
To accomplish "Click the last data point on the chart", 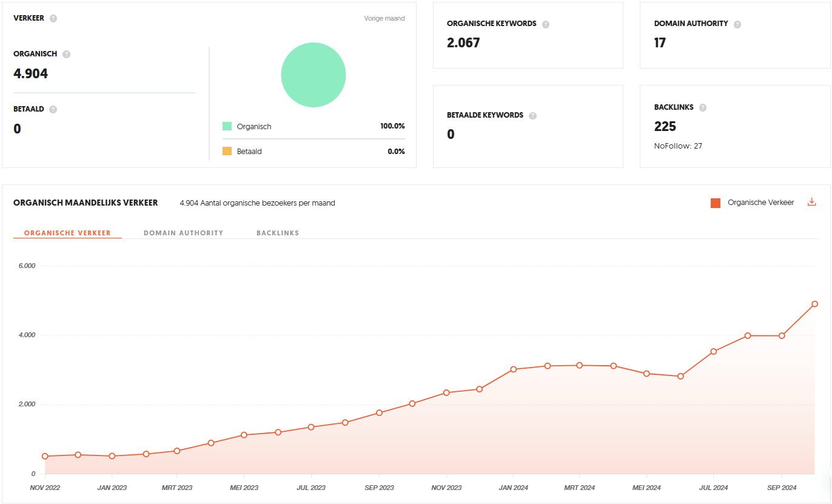I will (x=815, y=304).
